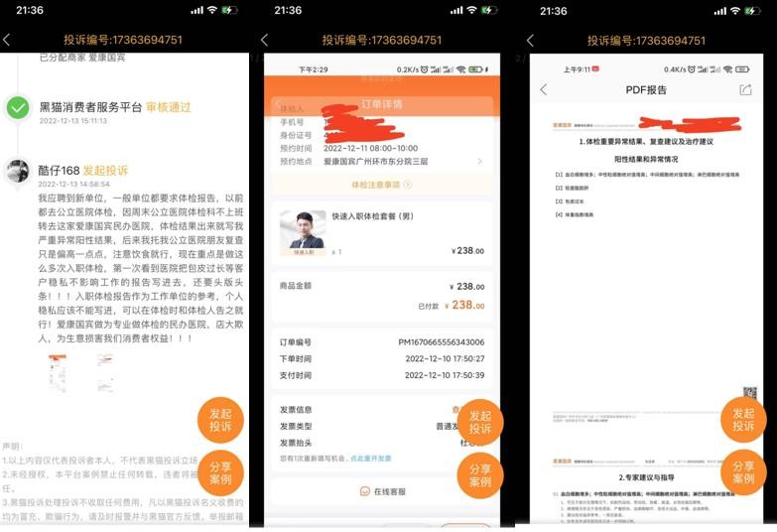Tap the QR code in PDF report
Image resolution: width=777 pixels, height=532 pixels.
click(x=750, y=393)
